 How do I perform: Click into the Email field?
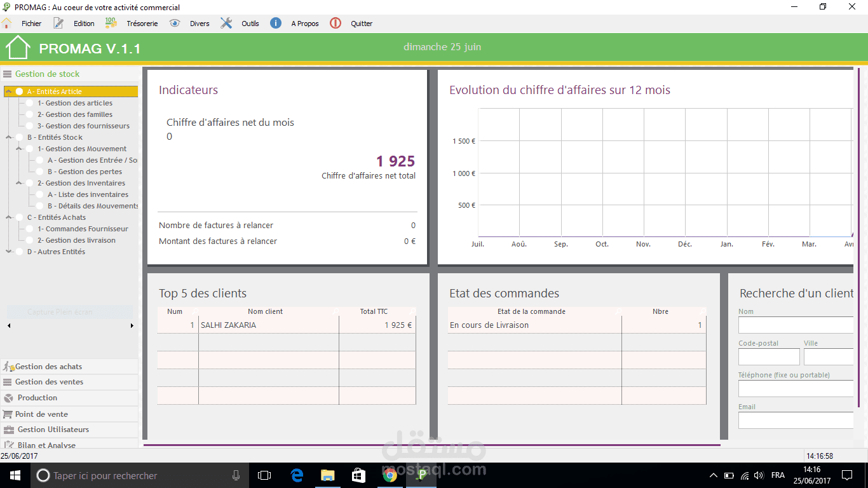click(x=796, y=420)
